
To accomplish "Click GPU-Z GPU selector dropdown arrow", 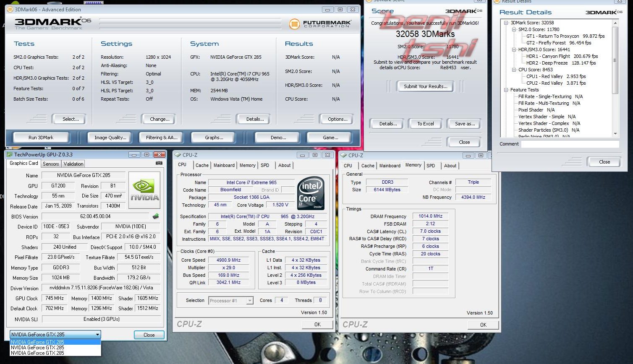I will [x=97, y=335].
